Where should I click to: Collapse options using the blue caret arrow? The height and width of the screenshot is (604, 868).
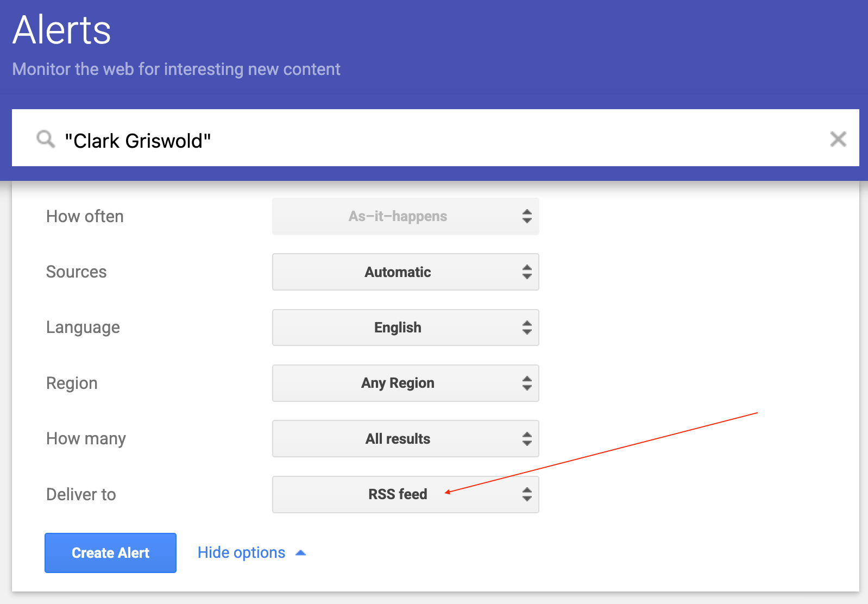[x=300, y=553]
